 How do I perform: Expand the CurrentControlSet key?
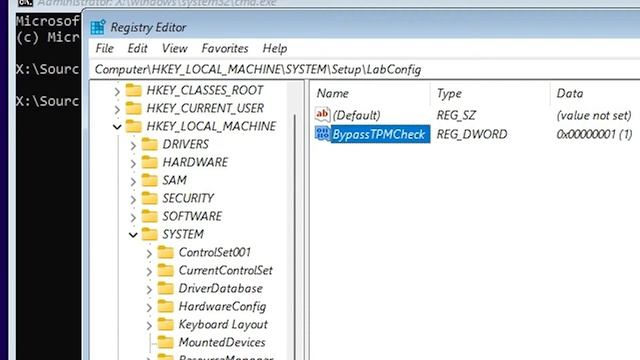(x=149, y=271)
